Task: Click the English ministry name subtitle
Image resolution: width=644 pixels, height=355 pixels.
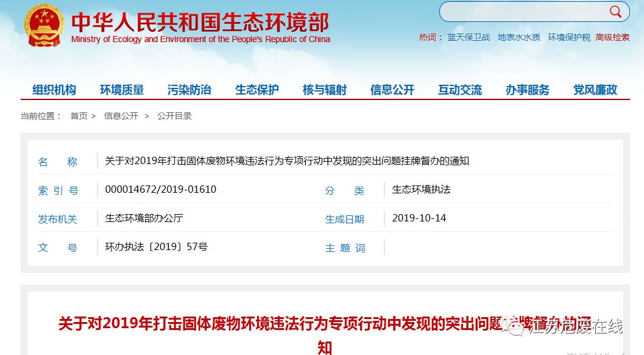Action: (200, 40)
